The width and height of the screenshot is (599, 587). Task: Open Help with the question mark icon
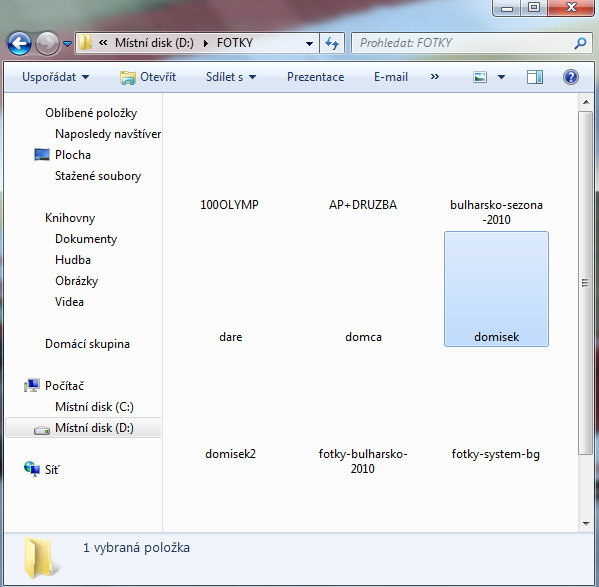click(x=570, y=77)
